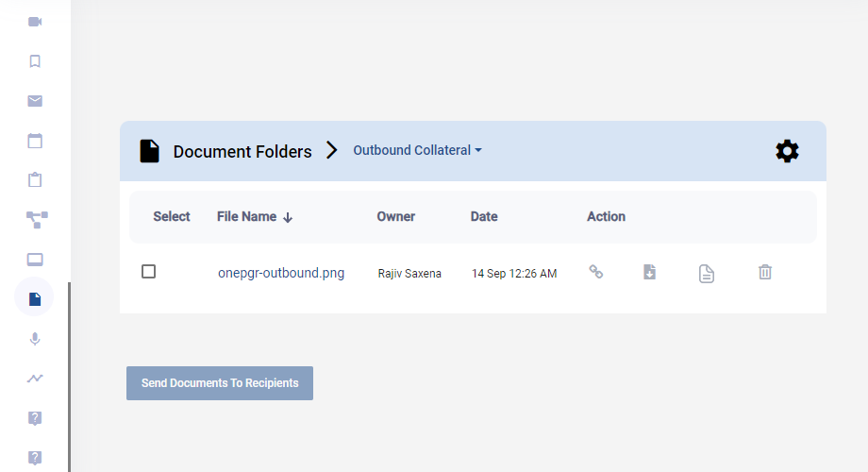Open the monitor screen sidebar icon
The height and width of the screenshot is (472, 868).
click(x=35, y=260)
